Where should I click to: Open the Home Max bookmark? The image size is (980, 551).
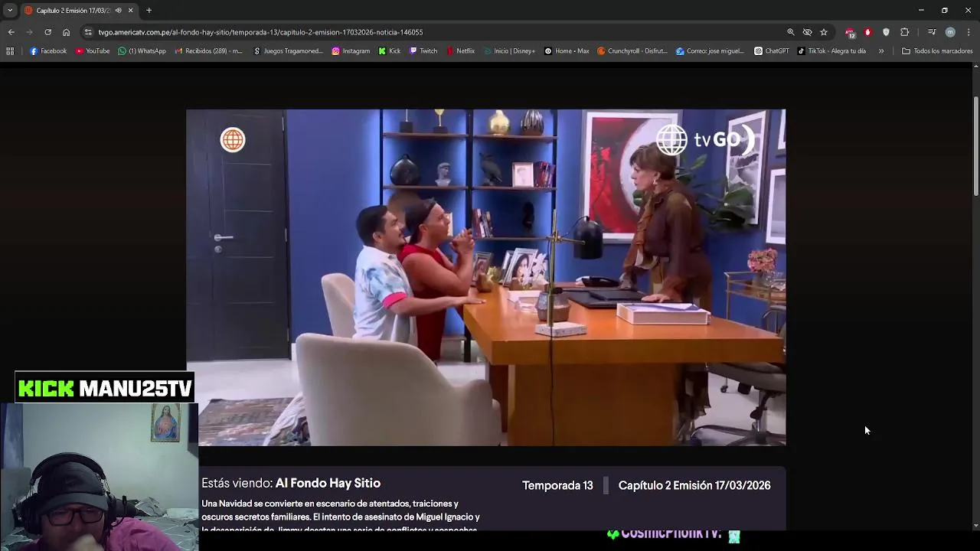(567, 51)
